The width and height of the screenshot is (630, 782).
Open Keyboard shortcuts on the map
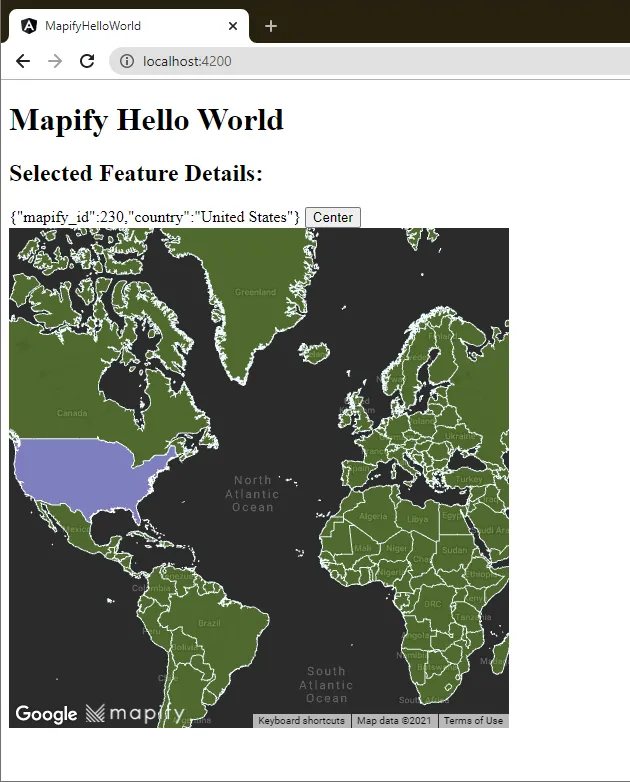[x=301, y=721]
